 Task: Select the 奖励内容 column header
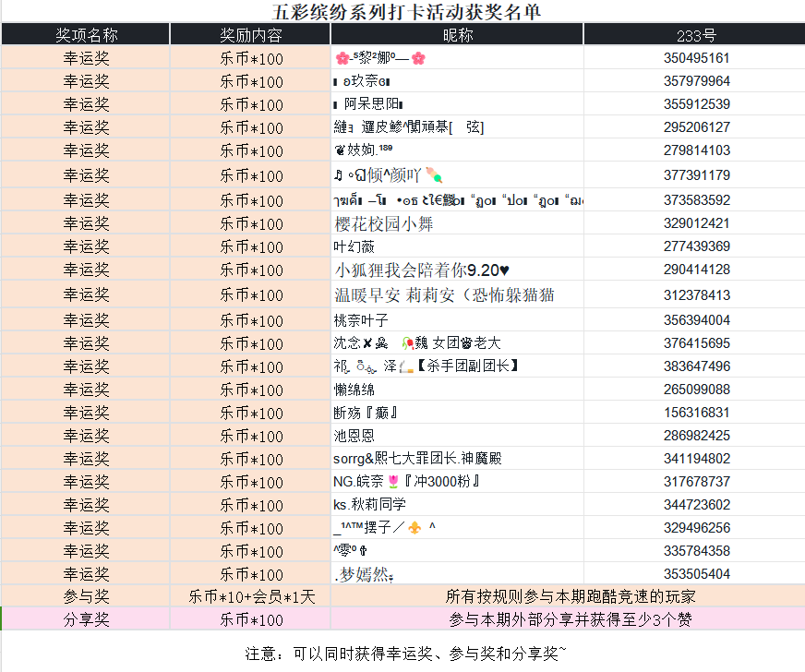[250, 35]
